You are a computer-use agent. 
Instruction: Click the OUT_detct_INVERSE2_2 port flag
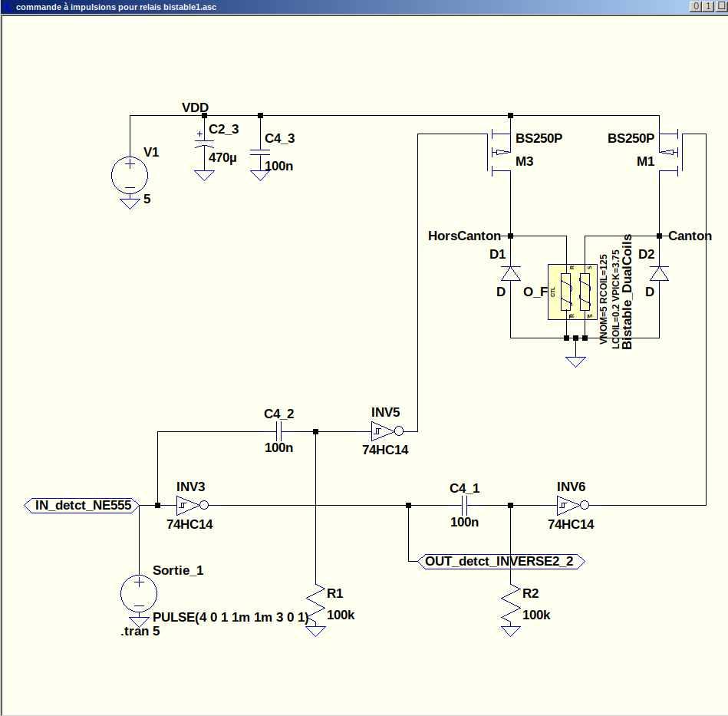coord(502,562)
